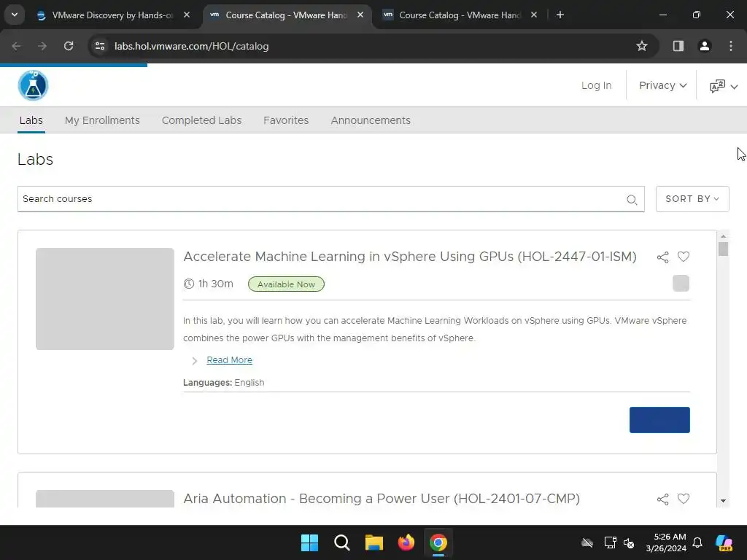Switch to the third Course Catalog tab
The width and height of the screenshot is (747, 560).
pyautogui.click(x=460, y=15)
